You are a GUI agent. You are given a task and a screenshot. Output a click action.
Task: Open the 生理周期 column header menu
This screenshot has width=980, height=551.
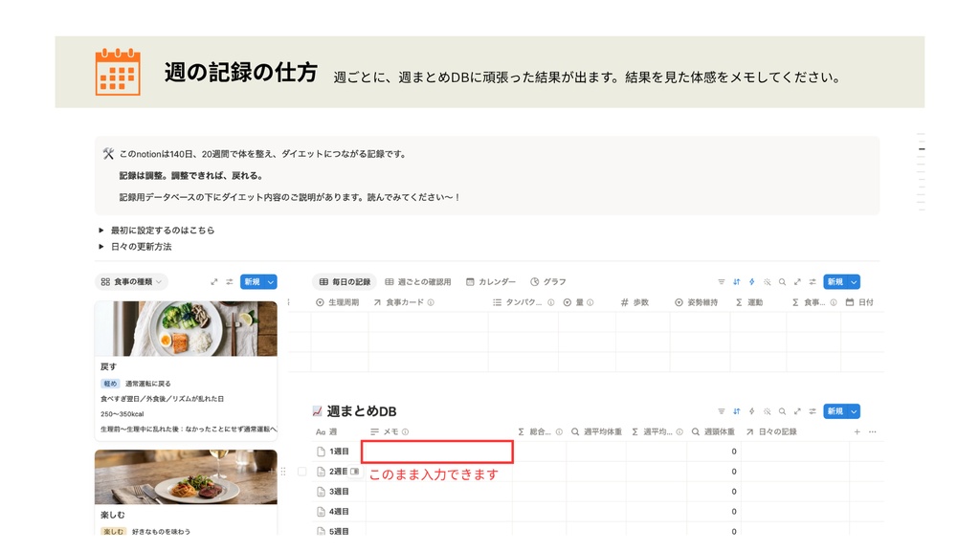coord(338,302)
